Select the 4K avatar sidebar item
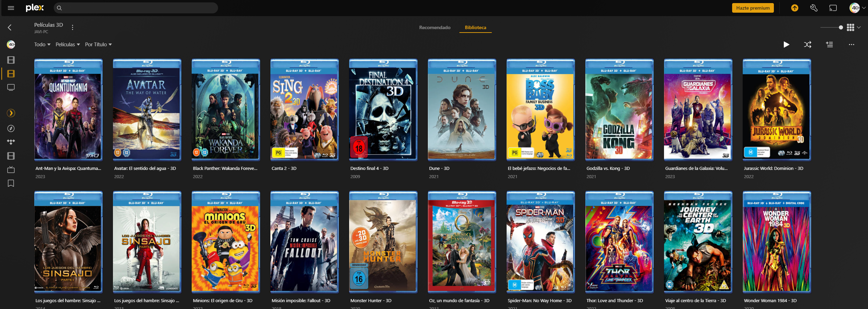 (11, 45)
